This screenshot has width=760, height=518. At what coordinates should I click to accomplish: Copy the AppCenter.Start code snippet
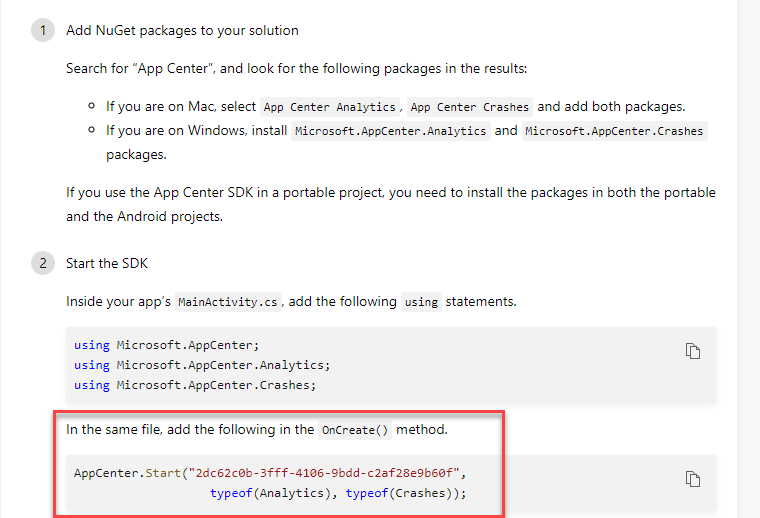click(692, 479)
